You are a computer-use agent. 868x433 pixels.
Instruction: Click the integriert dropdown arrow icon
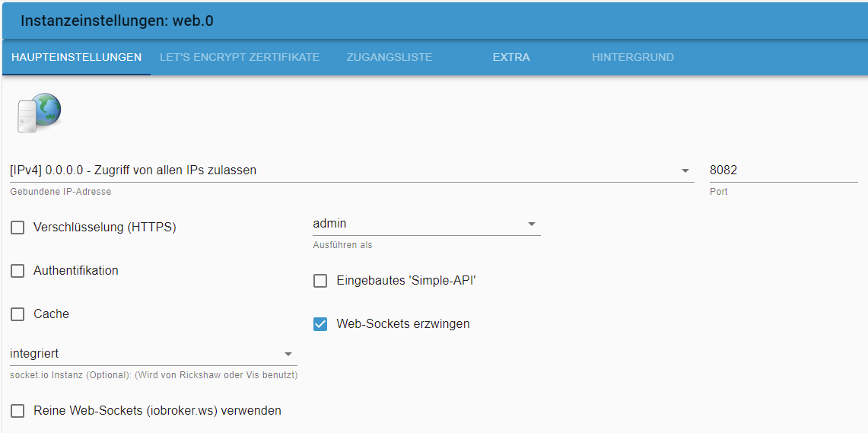click(x=288, y=355)
